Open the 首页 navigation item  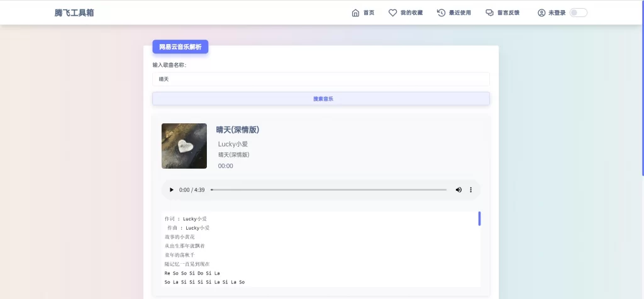(x=369, y=13)
